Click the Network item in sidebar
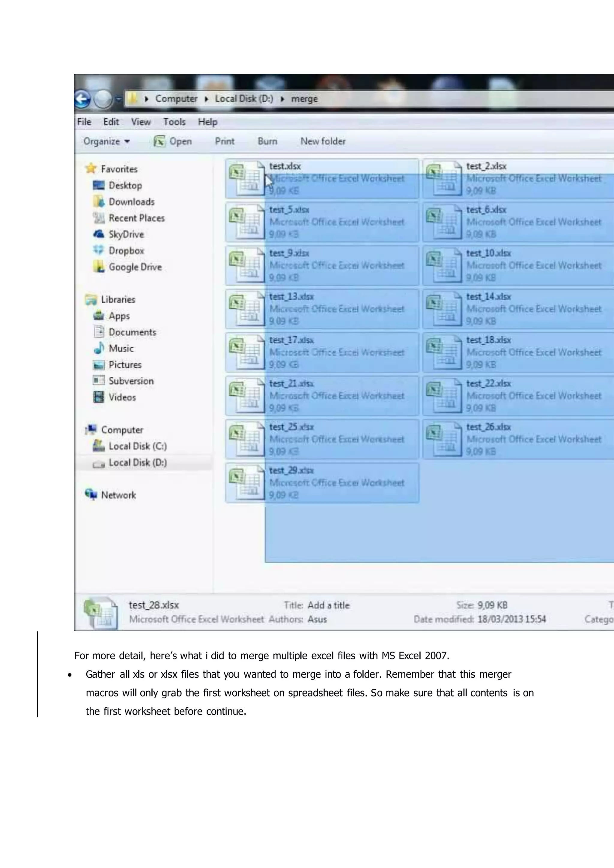614x868 pixels. (118, 495)
